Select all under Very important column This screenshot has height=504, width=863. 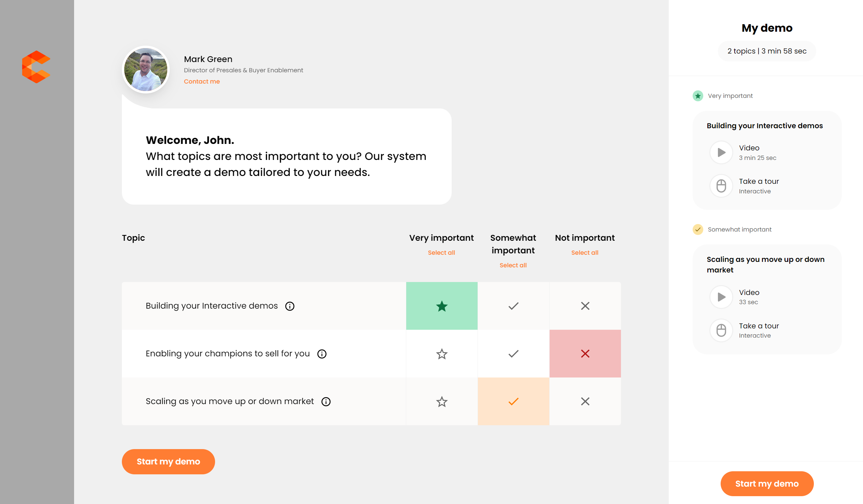[x=441, y=253]
